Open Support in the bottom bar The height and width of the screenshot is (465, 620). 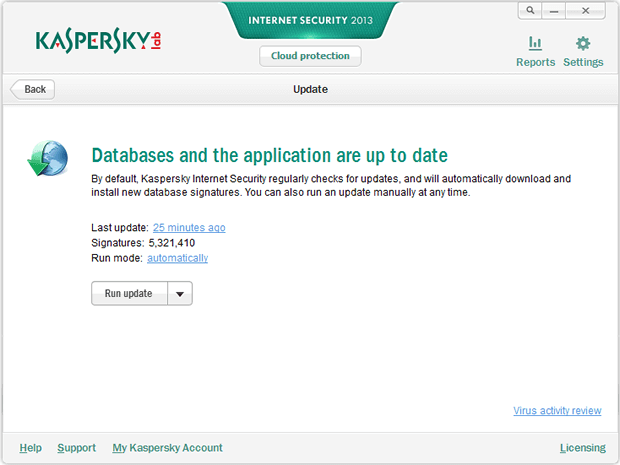click(x=76, y=448)
